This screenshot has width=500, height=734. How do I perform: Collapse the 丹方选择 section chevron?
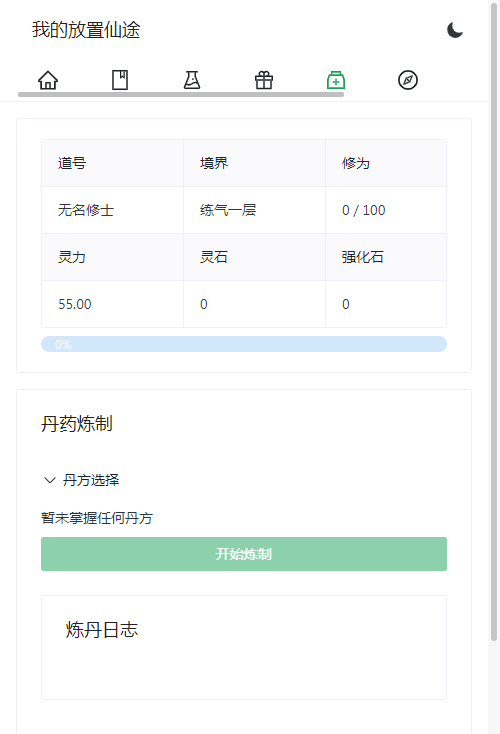click(x=50, y=480)
